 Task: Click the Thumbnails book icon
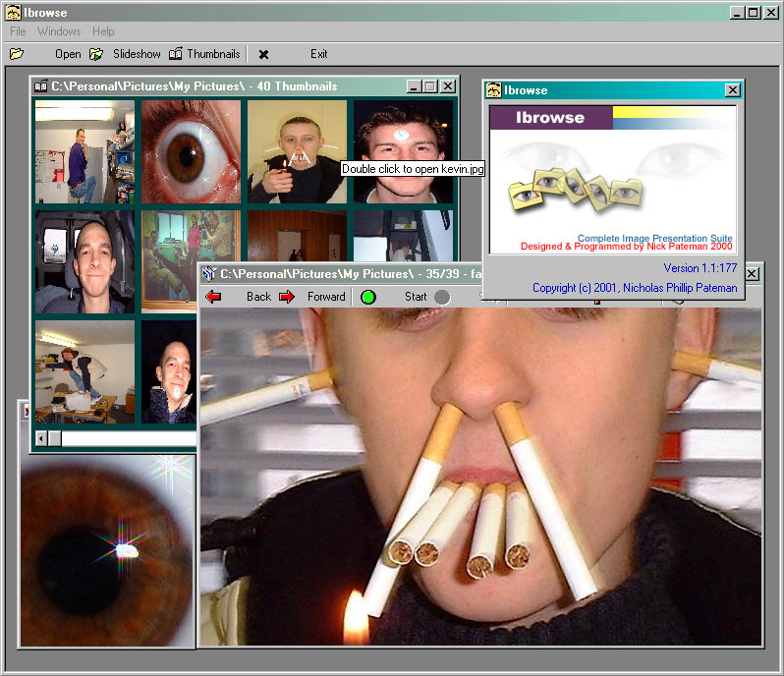pos(176,54)
